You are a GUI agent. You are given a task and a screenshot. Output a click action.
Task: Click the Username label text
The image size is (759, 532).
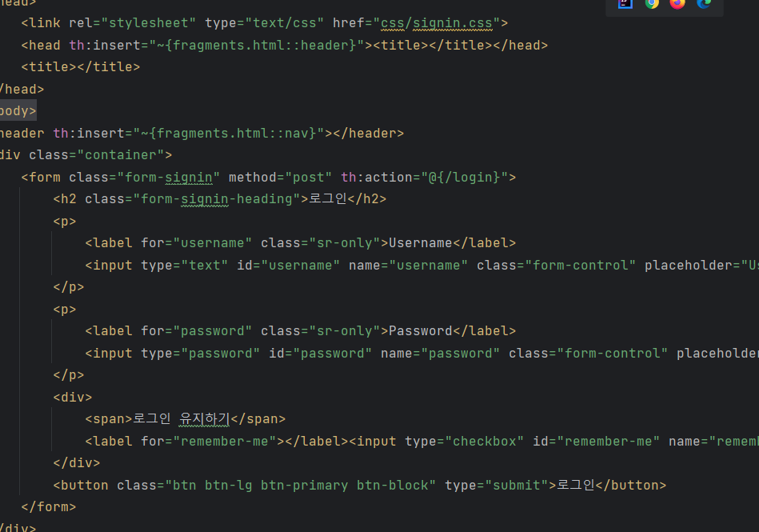(x=421, y=243)
